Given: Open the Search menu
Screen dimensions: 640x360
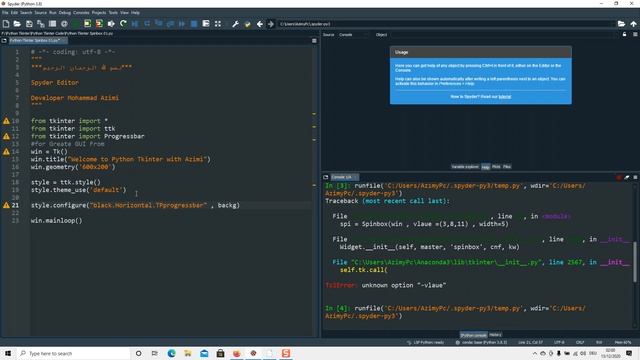Looking at the screenshot, I should (x=26, y=13).
